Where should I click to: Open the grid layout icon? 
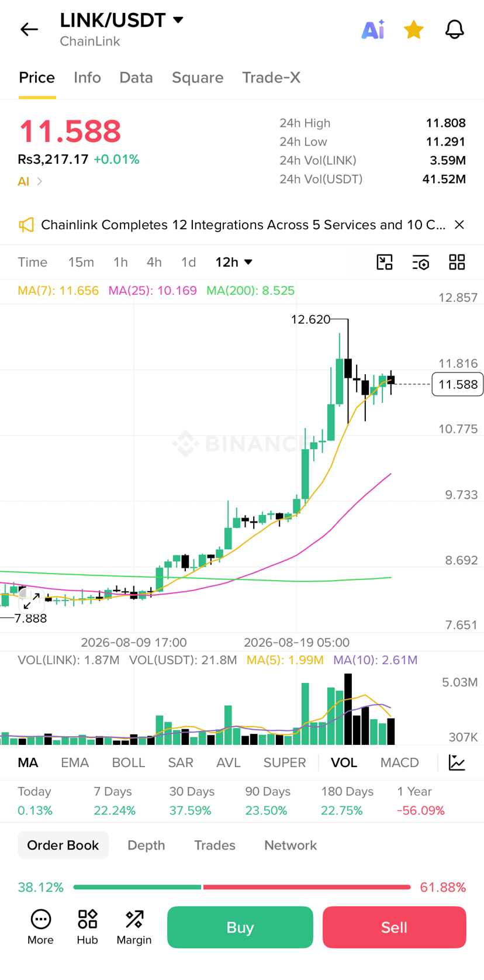457,262
